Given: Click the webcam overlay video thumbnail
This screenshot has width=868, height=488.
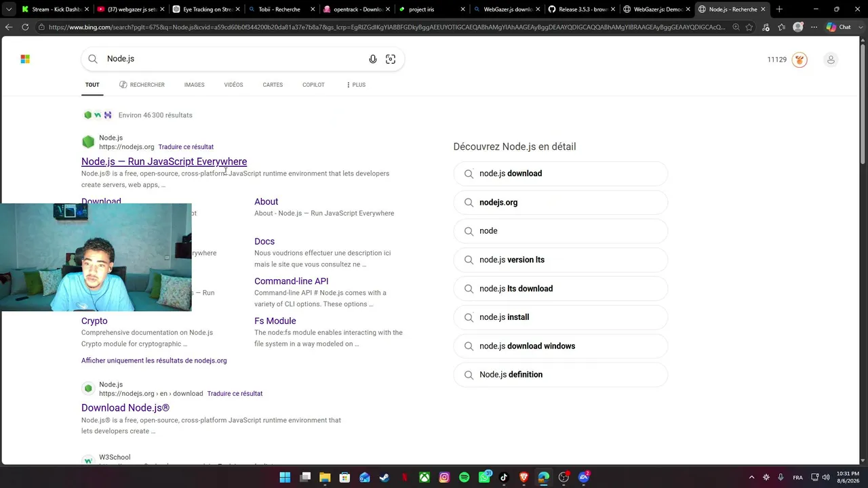Looking at the screenshot, I should pos(96,258).
